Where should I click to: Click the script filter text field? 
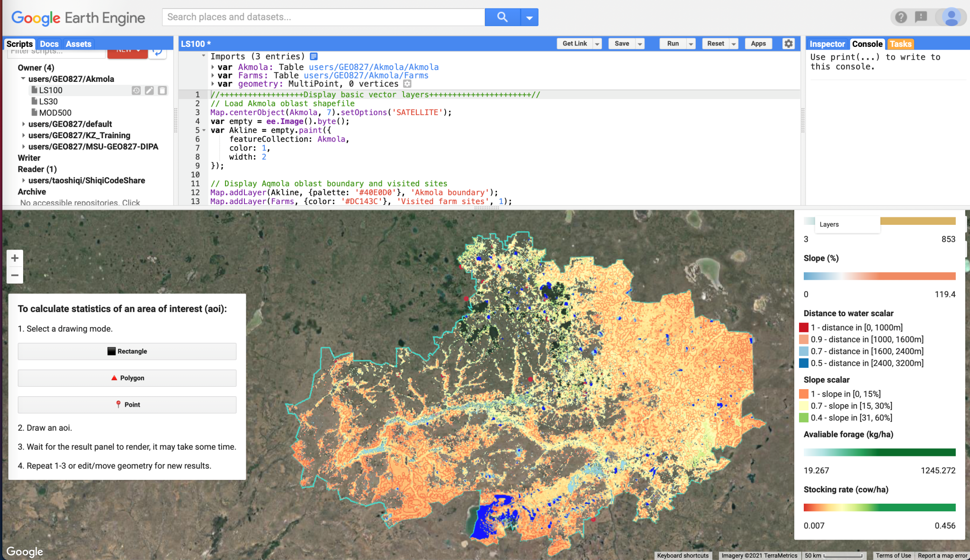pyautogui.click(x=56, y=52)
